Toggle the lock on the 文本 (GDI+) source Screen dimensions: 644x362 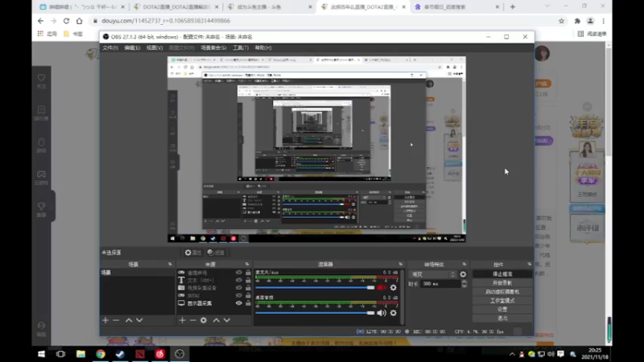248,280
